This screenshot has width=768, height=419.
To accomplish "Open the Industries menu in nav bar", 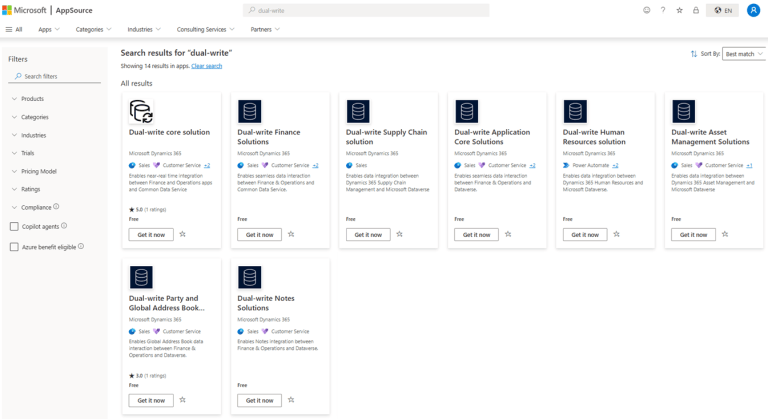I will tap(144, 29).
